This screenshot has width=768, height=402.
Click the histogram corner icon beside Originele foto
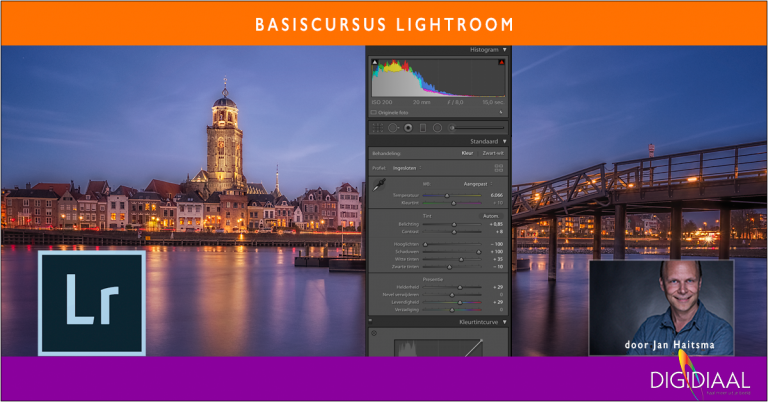pyautogui.click(x=501, y=112)
